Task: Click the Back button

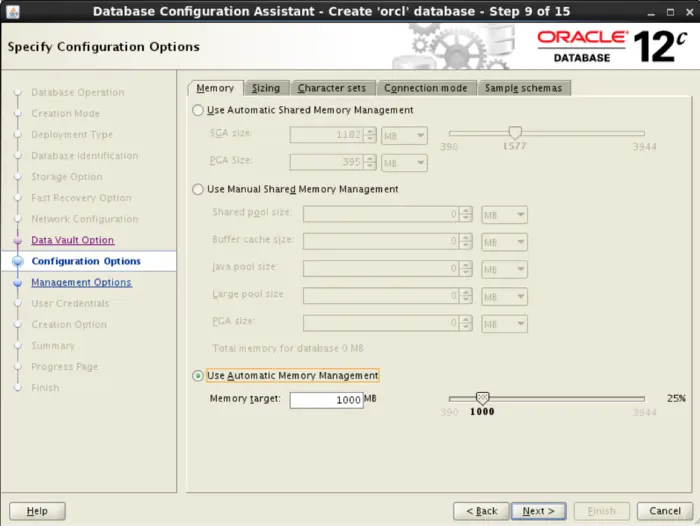Action: (x=481, y=511)
